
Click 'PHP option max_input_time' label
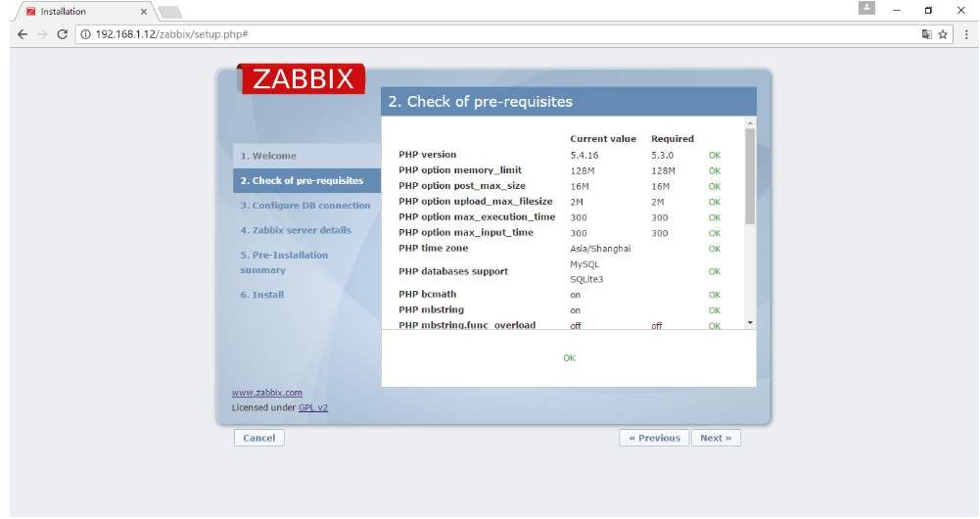click(x=466, y=233)
